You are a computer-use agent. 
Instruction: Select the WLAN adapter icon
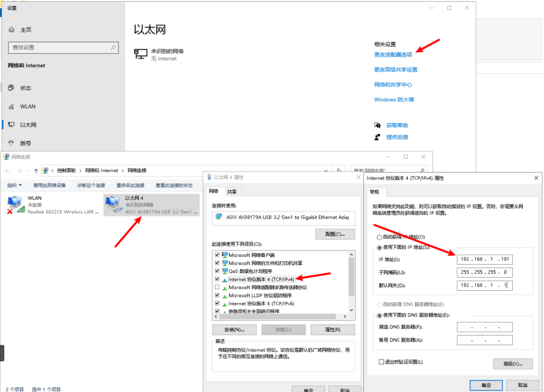click(16, 205)
